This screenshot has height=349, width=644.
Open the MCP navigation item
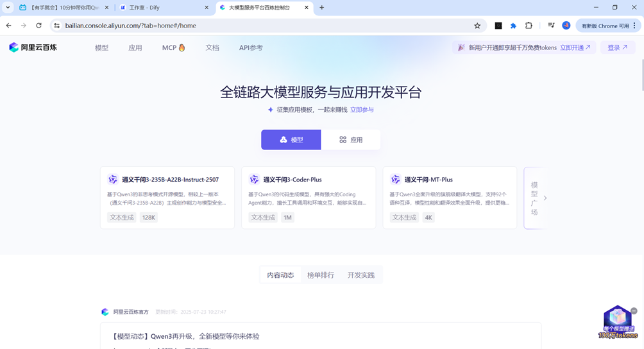(173, 47)
